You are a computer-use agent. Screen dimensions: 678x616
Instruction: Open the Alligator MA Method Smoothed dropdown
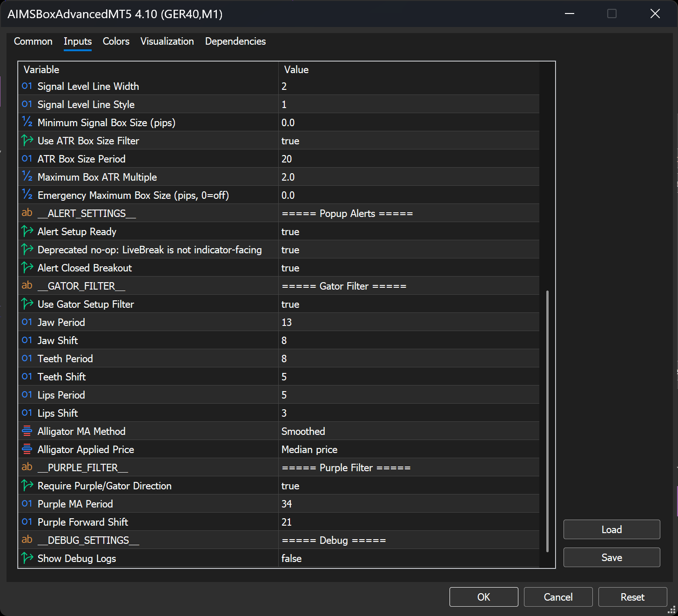(x=409, y=431)
